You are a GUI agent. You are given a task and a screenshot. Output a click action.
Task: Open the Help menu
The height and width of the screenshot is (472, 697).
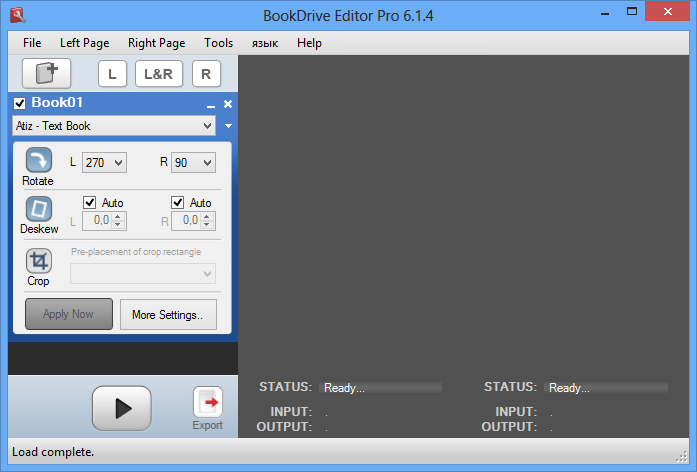(x=309, y=43)
